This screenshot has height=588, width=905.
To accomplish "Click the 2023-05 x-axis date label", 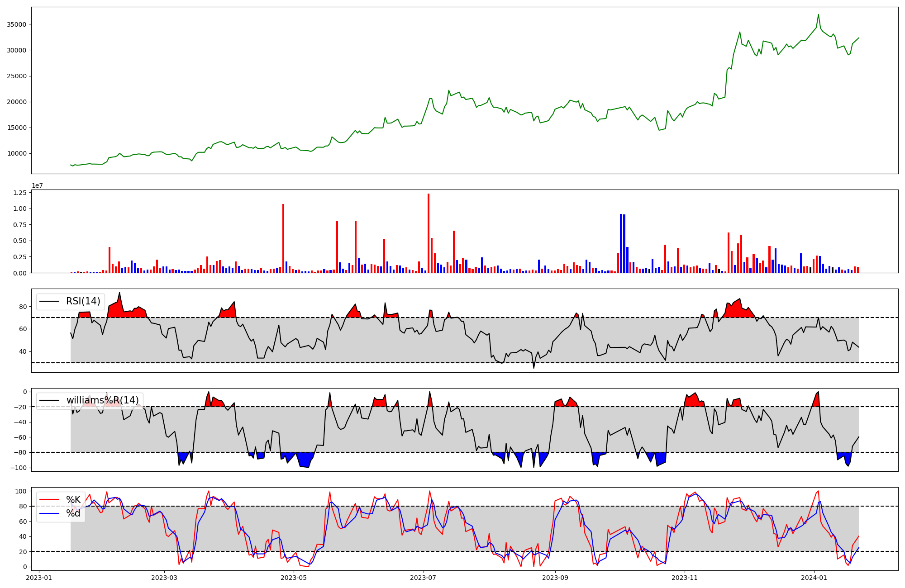I will 294,578.
